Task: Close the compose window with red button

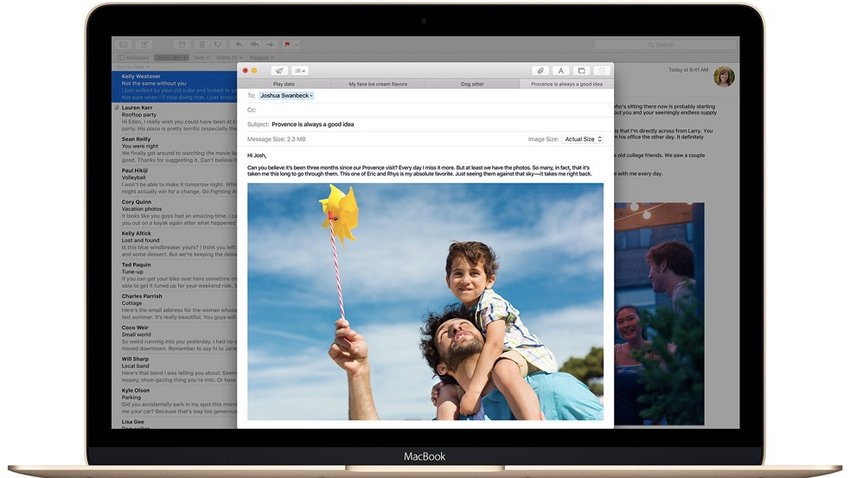Action: pyautogui.click(x=245, y=70)
